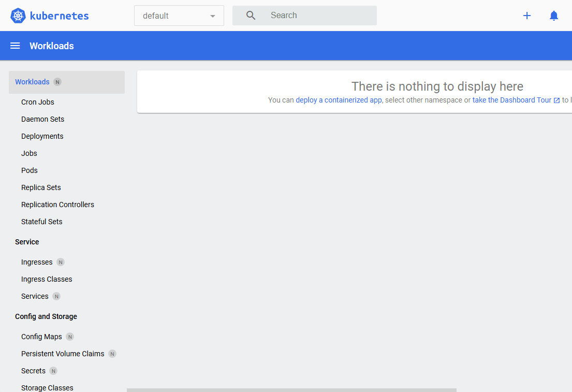The image size is (572, 392).
Task: Go to Secrets
Action: pos(33,371)
